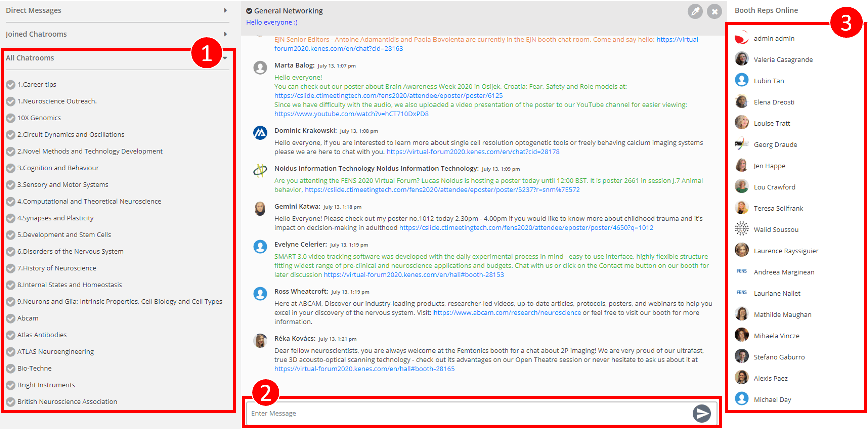Expand the Joined Chatrooms section
Screen dimensions: 868x429
225,34
